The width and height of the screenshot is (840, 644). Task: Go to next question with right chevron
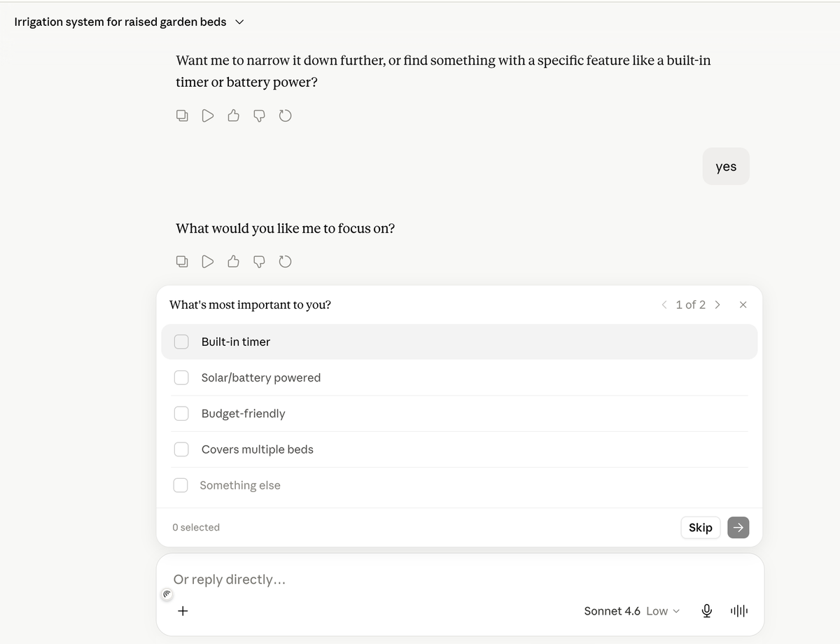717,304
